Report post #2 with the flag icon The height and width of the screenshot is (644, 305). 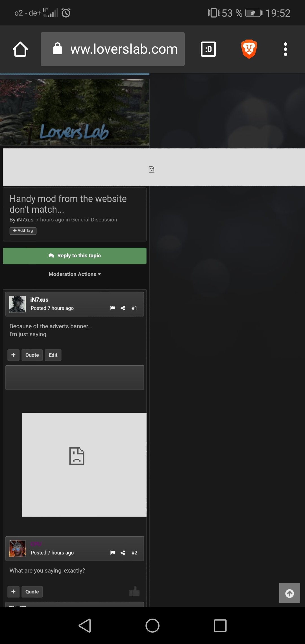(113, 553)
